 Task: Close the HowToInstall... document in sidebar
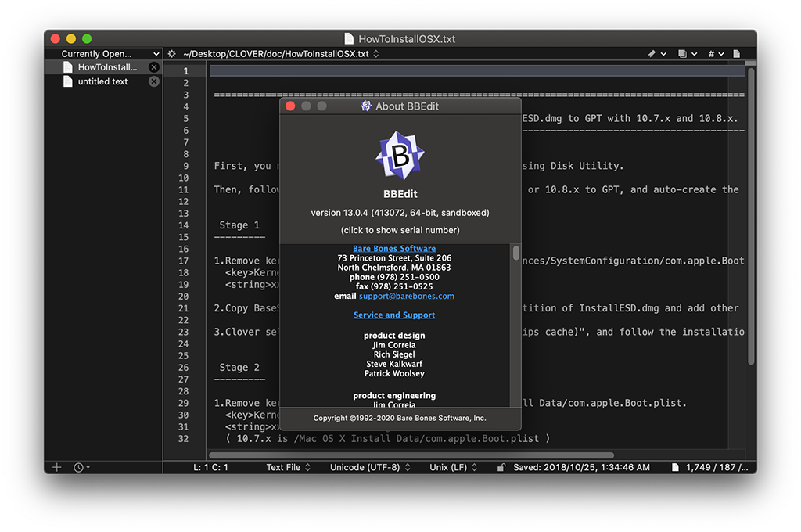tap(154, 67)
